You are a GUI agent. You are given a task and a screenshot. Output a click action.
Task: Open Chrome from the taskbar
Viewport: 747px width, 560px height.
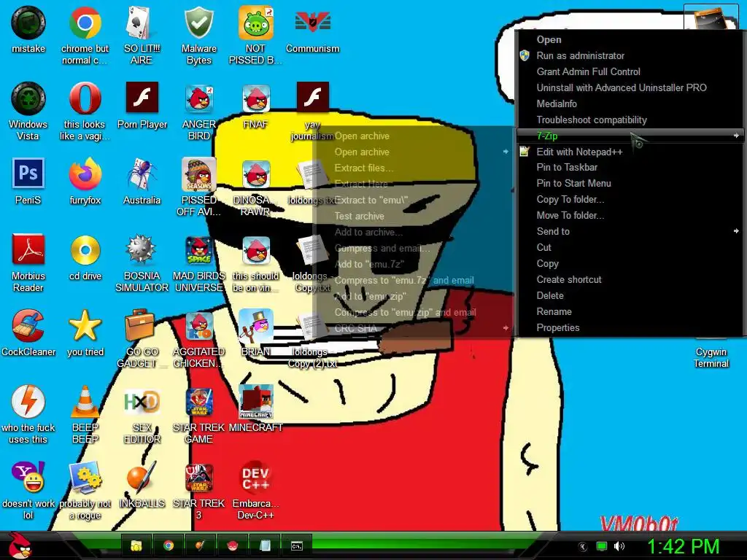coord(169,545)
